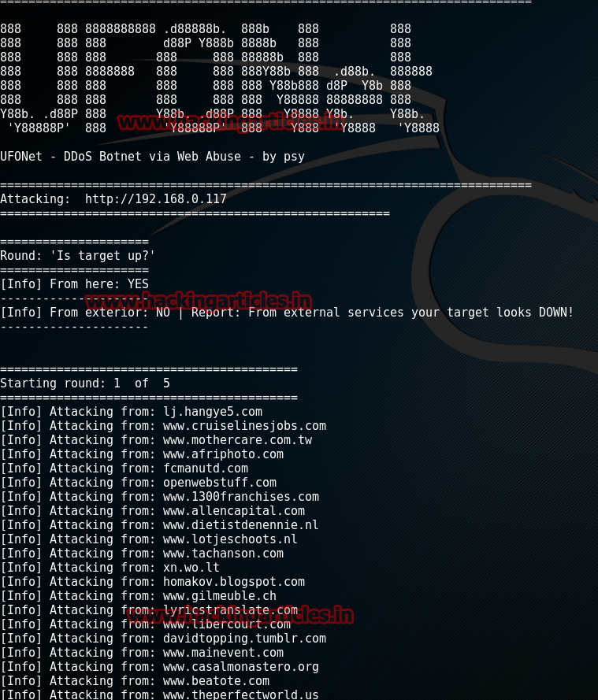This screenshot has width=598, height=700.
Task: Click the lj.hangye5.com attack line
Action: click(x=132, y=412)
